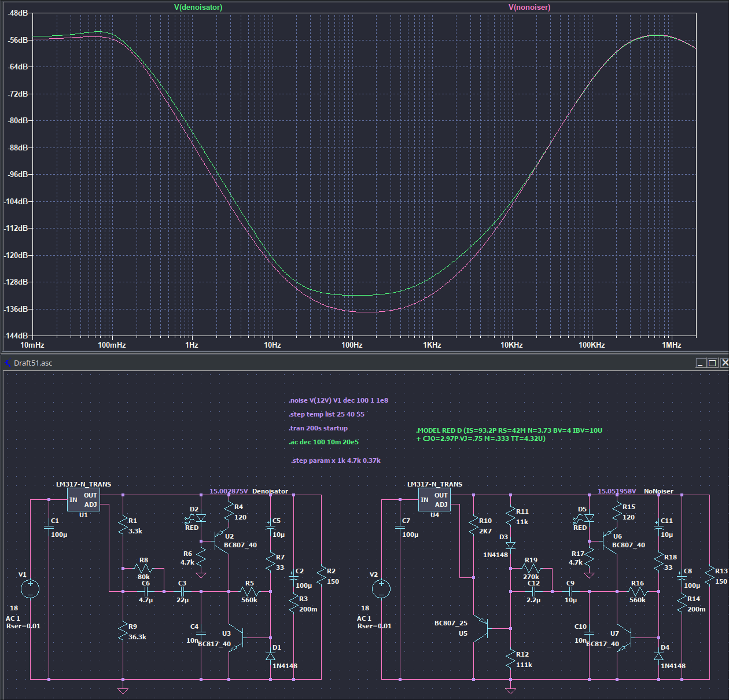This screenshot has height=700, width=729.
Task: Click the -96dB vertical axis label
Action: tap(17, 174)
